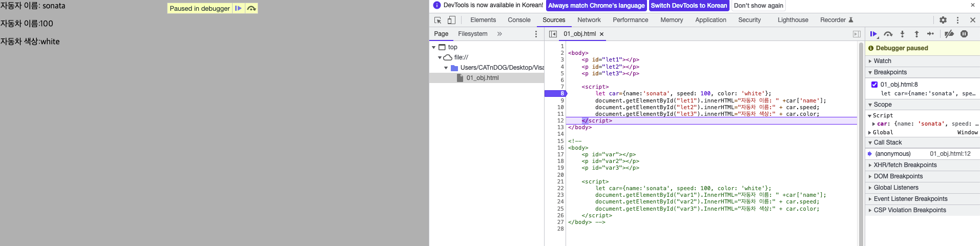The height and width of the screenshot is (246, 980).
Task: Open the Performance tab
Action: click(631, 20)
